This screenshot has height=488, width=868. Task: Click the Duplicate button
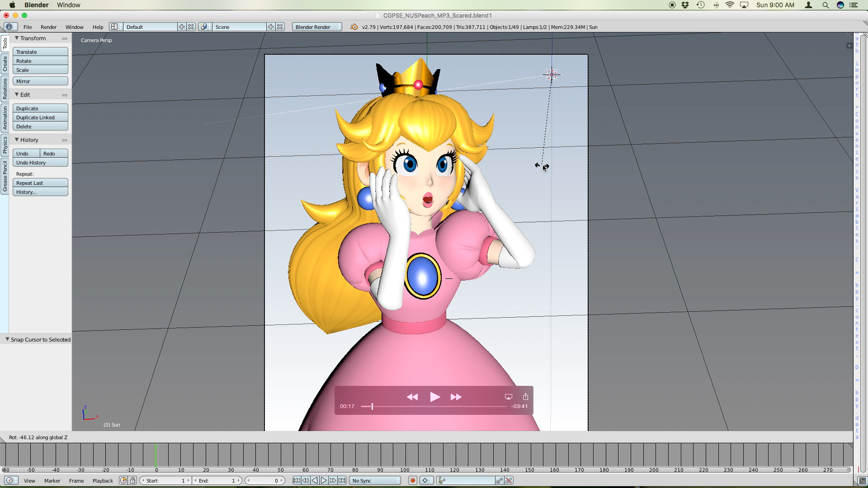click(x=40, y=108)
